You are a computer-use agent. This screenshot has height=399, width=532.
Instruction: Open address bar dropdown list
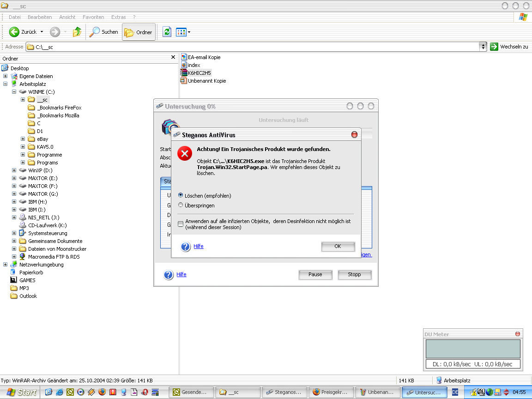tap(483, 47)
